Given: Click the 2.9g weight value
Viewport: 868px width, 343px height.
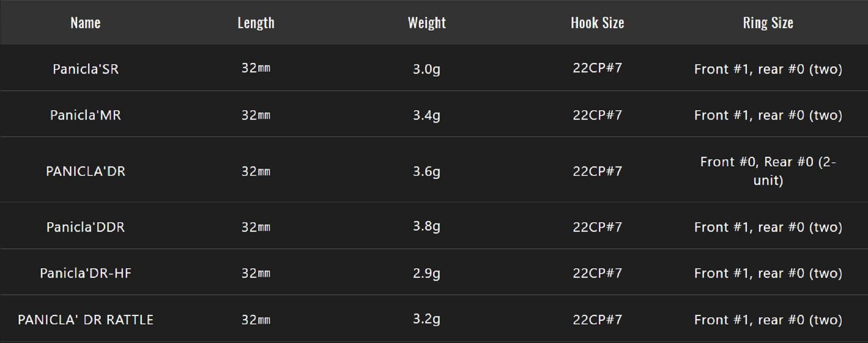Looking at the screenshot, I should (x=426, y=273).
